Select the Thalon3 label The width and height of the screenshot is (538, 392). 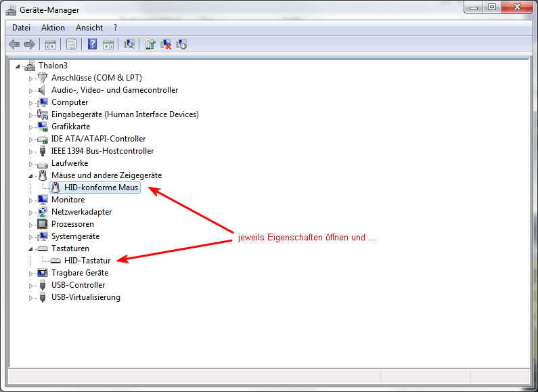tap(53, 66)
